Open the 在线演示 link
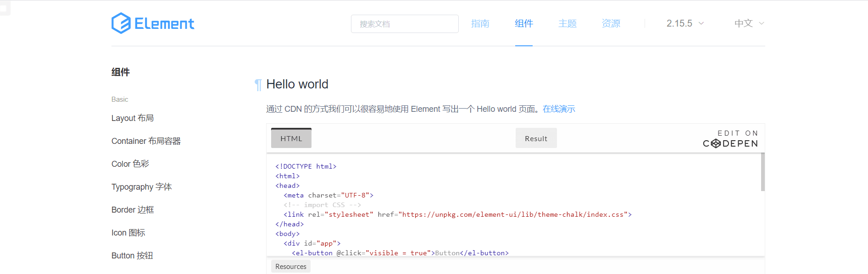 tap(558, 109)
